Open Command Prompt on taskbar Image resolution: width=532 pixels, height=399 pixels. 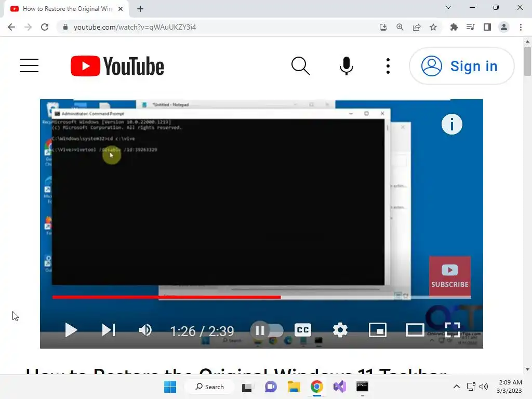tap(362, 387)
